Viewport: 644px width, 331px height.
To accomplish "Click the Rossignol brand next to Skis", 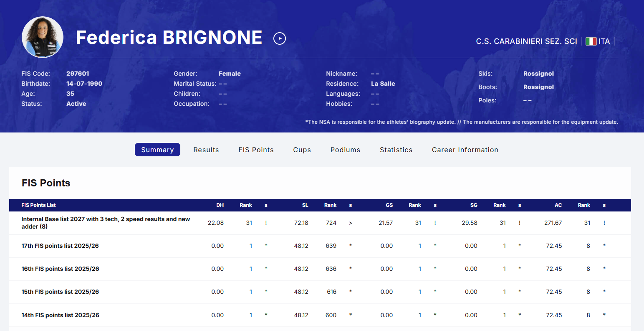I will coord(538,74).
